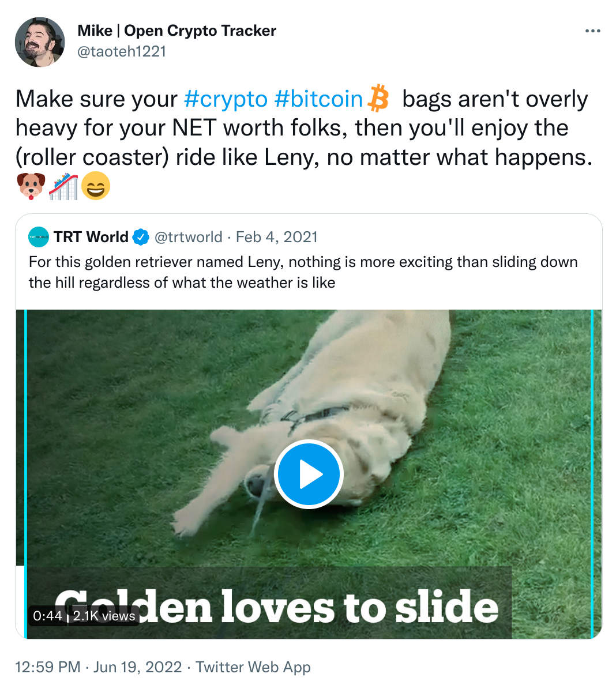Open the quoted tweet's Feb 4, 2021 date
This screenshot has height=689, width=616.
277,237
